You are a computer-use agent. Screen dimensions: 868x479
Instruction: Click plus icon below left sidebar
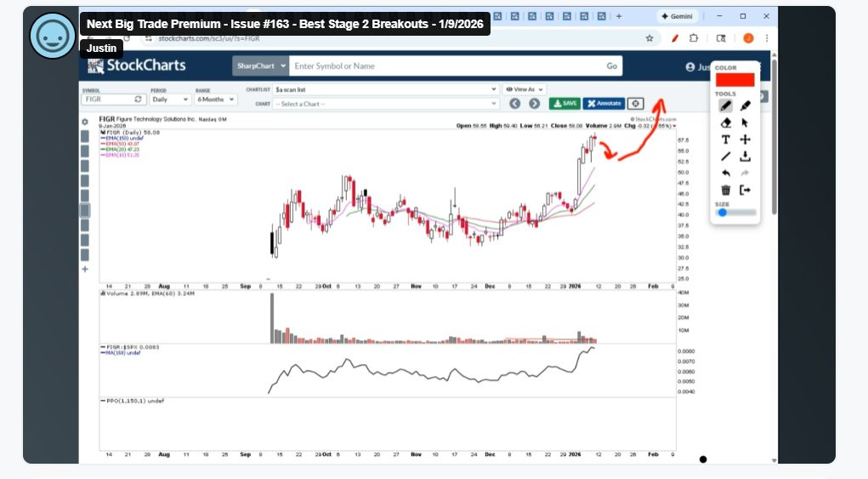pyautogui.click(x=85, y=269)
